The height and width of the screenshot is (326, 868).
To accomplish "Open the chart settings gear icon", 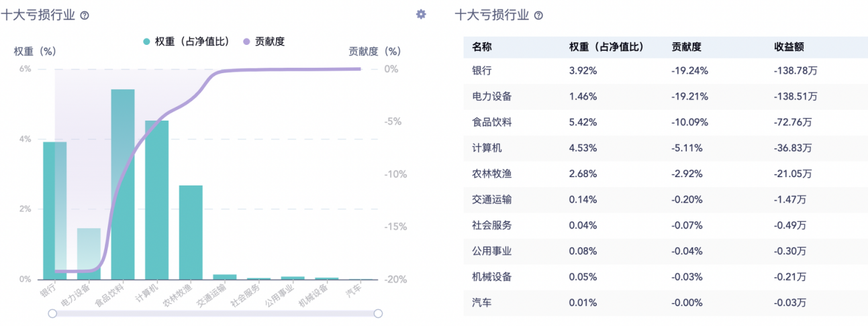I will (421, 14).
